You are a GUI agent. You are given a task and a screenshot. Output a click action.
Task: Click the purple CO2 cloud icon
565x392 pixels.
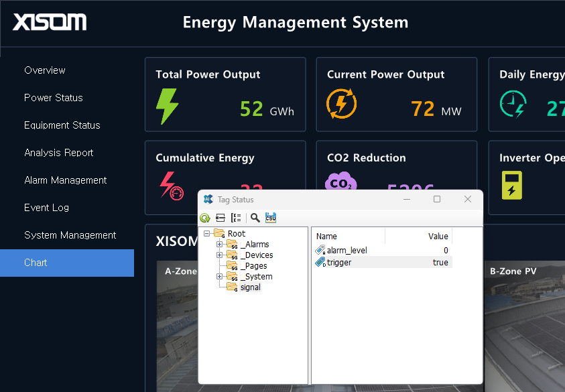pyautogui.click(x=340, y=182)
